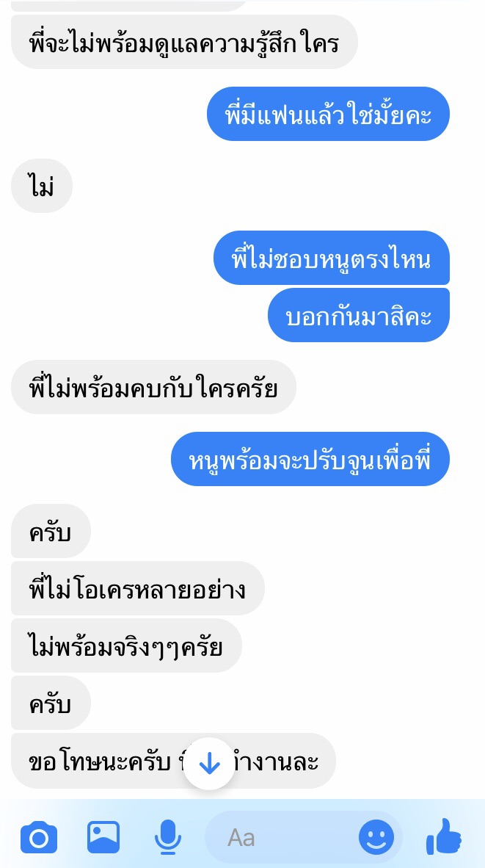This screenshot has width=485, height=868.
Task: Open the photo gallery picker icon
Action: coord(103,837)
